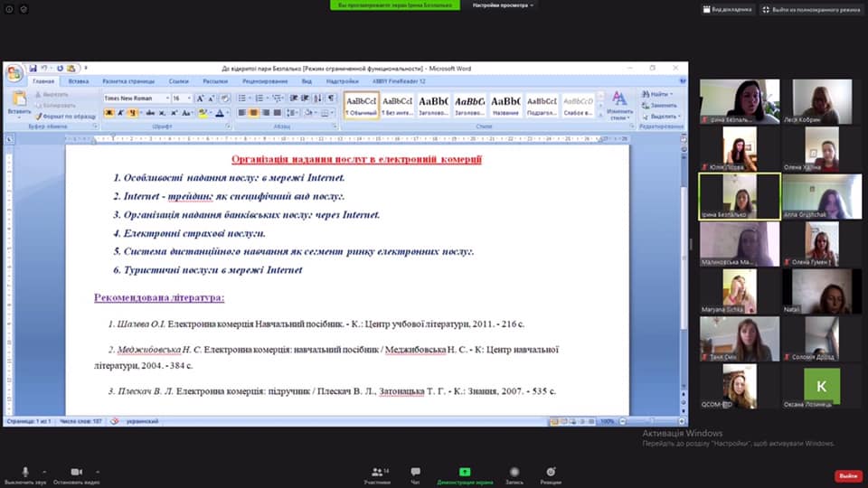Image resolution: width=868 pixels, height=488 pixels.
Task: Apply superscript formatting
Action: pyautogui.click(x=174, y=113)
